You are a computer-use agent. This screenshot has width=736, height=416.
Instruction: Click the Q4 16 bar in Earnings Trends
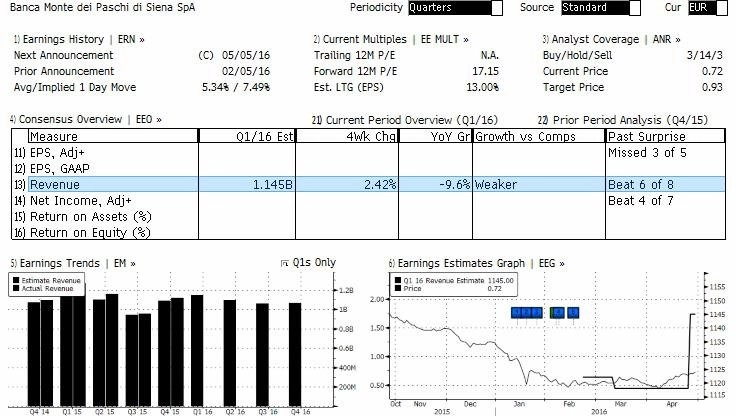(x=295, y=354)
